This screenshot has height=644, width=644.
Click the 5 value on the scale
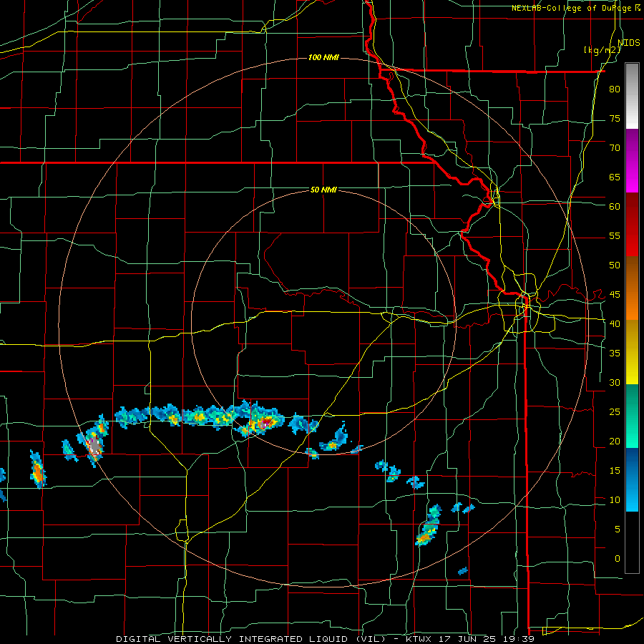[617, 529]
